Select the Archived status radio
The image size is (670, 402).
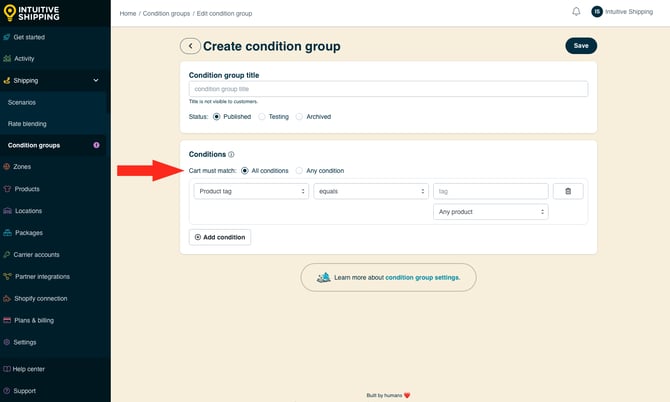[299, 117]
